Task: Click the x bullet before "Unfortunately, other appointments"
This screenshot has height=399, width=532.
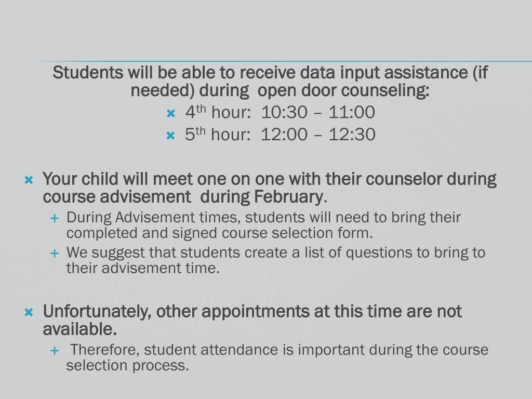Action: (x=29, y=312)
